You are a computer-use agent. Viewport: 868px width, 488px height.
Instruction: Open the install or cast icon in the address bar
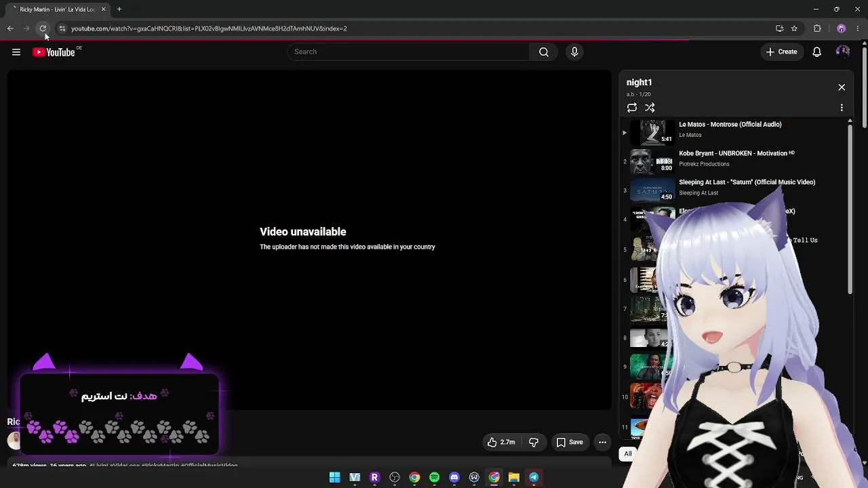tap(780, 28)
